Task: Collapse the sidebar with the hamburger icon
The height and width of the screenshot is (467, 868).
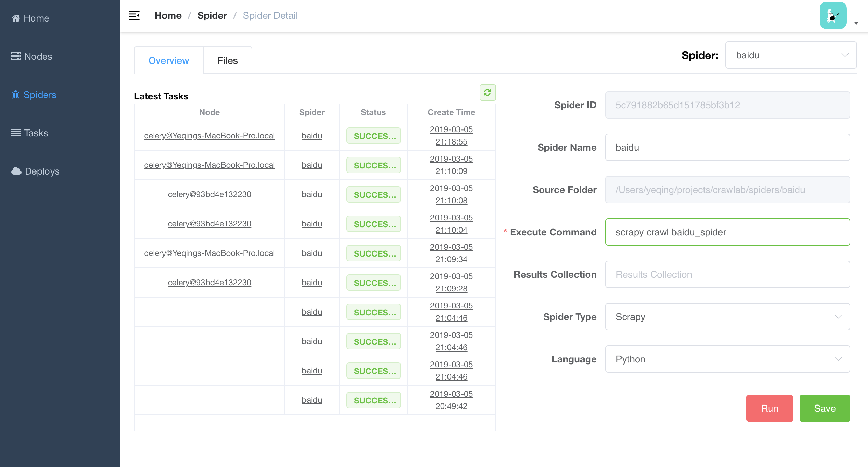Action: (134, 15)
